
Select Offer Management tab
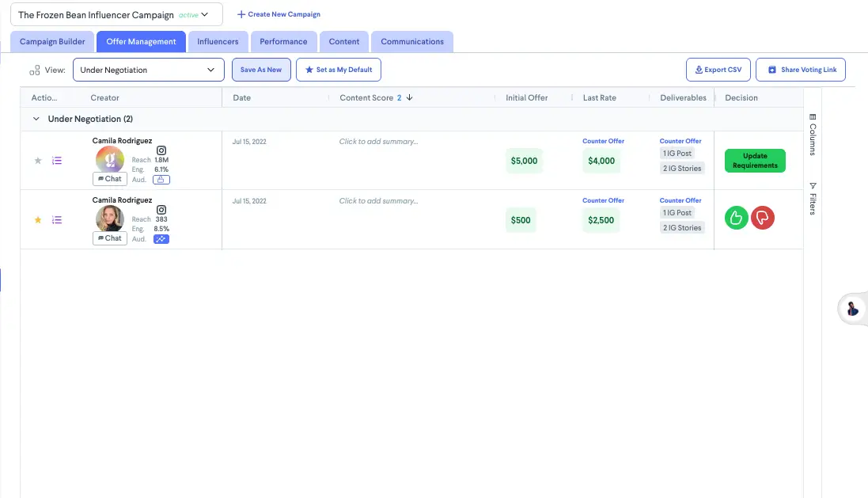pyautogui.click(x=141, y=41)
